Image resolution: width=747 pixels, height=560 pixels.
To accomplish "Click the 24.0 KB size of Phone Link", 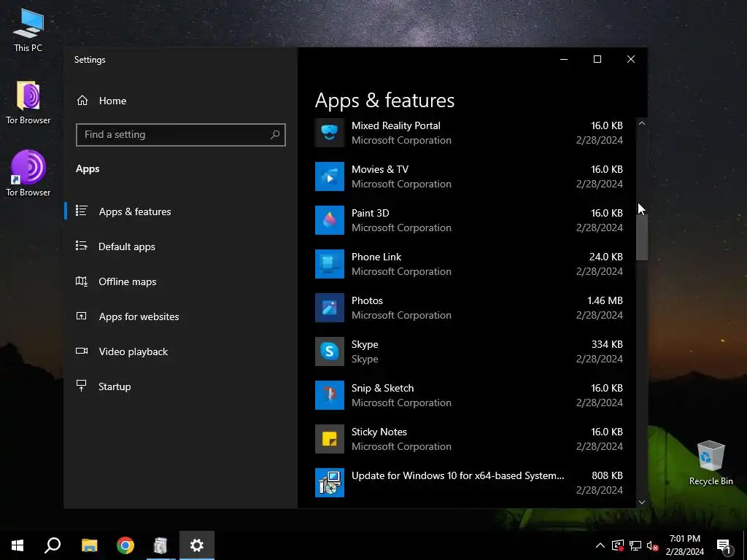I will pyautogui.click(x=605, y=257).
